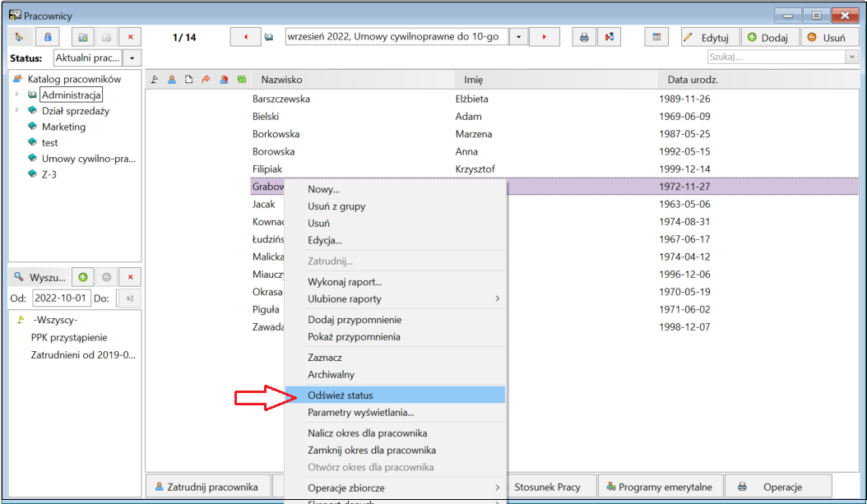The image size is (867, 504).
Task: Click the Operacje button with printer icon
Action: (x=778, y=487)
